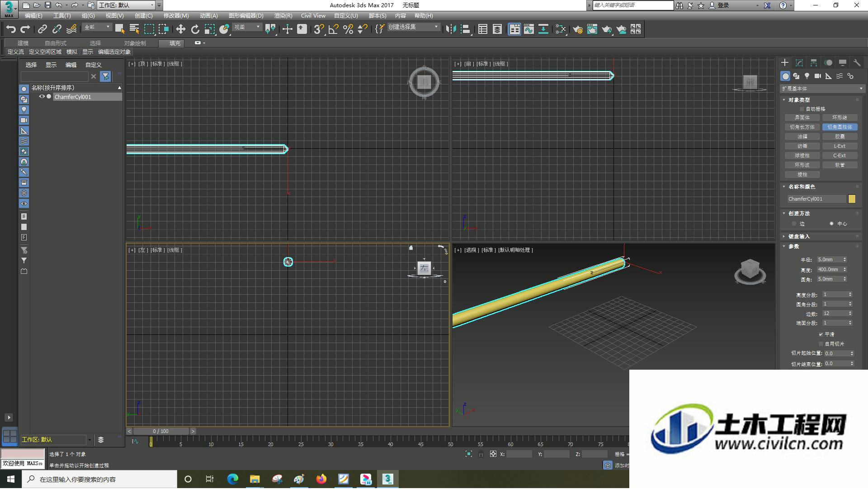Click the Maximize Viewport layout icon at bottom left
The width and height of the screenshot is (868, 489).
[x=9, y=436]
